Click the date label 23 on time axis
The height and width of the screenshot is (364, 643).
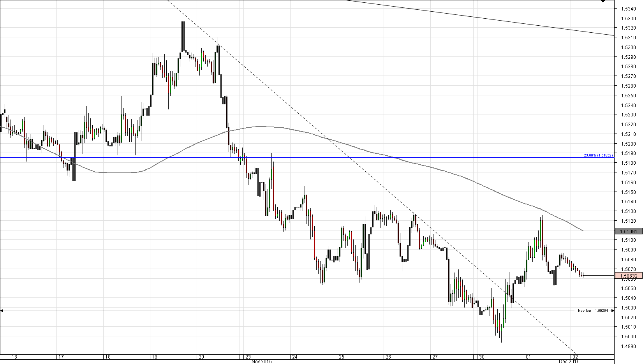[x=248, y=357]
